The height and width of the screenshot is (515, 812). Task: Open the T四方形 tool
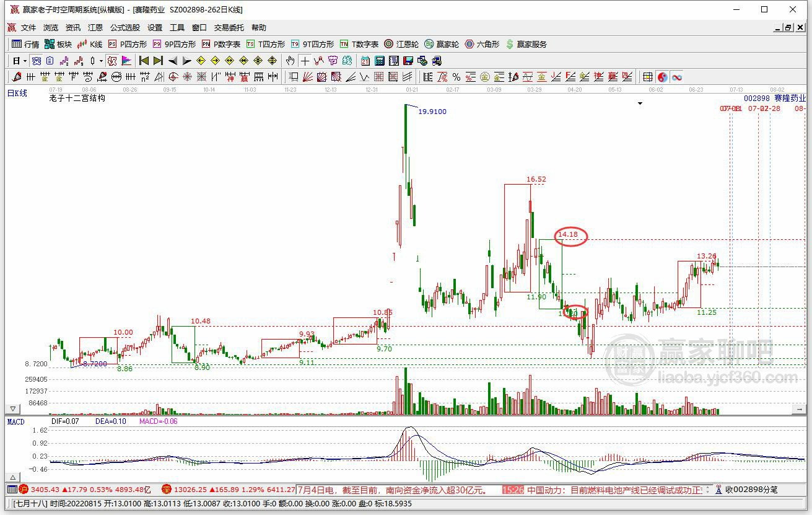pos(266,44)
